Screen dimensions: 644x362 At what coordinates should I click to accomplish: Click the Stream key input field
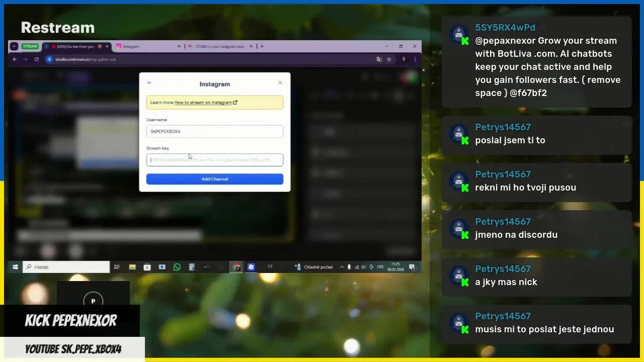(215, 160)
